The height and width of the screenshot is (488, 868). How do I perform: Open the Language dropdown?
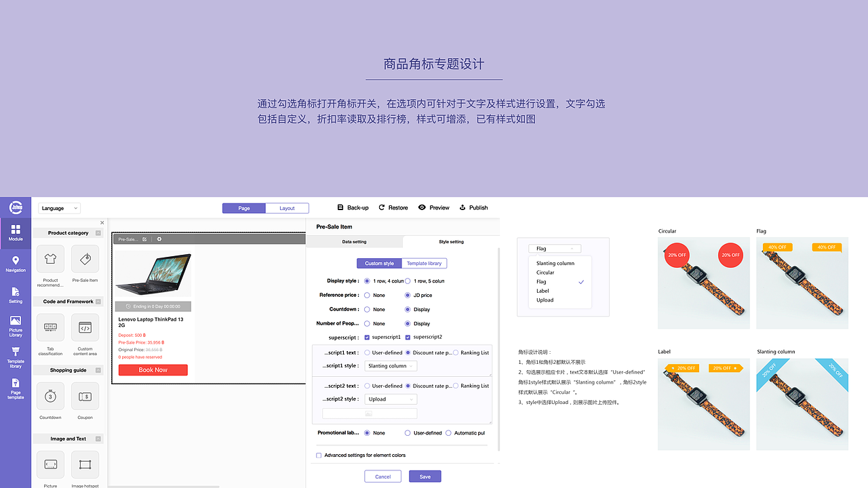(59, 207)
